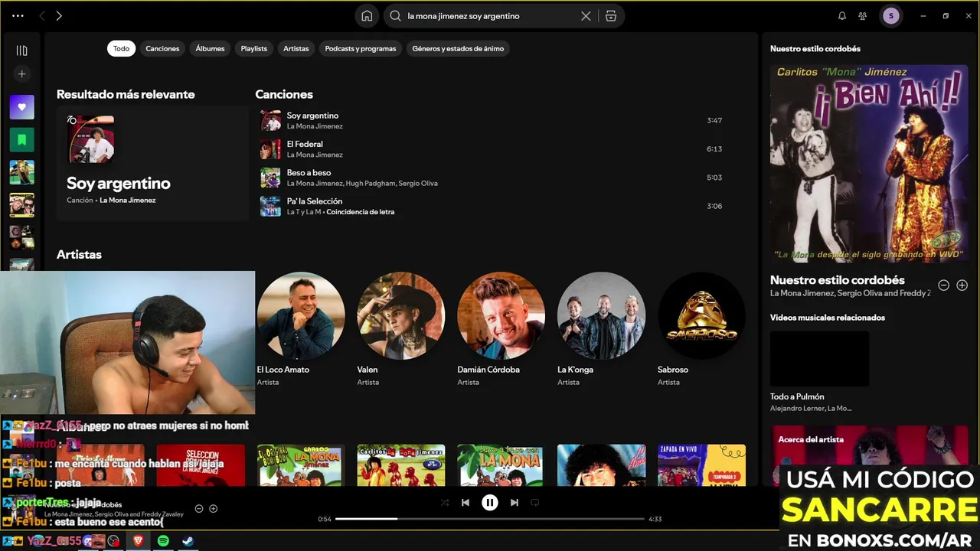Open the notifications bell
The width and height of the screenshot is (980, 551).
pos(842,16)
